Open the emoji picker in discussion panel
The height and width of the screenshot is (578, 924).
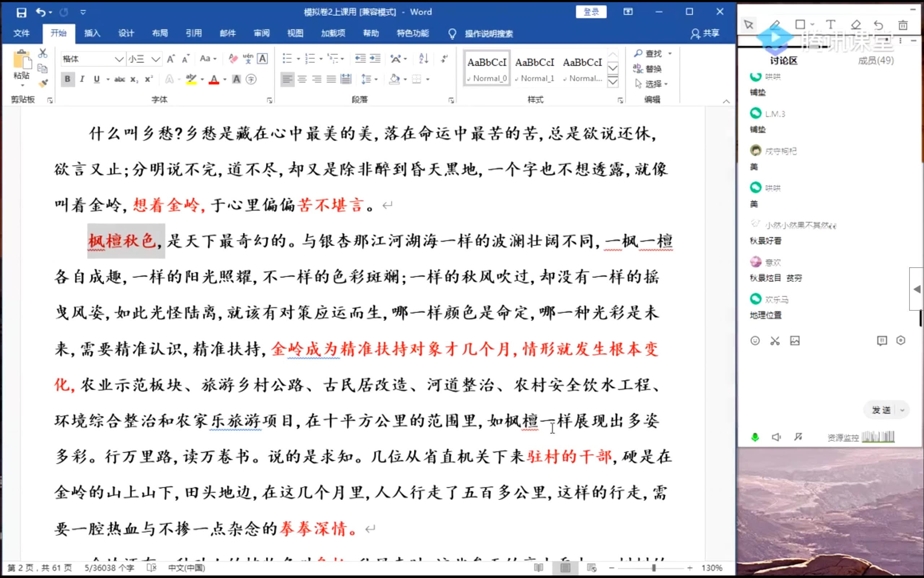755,341
